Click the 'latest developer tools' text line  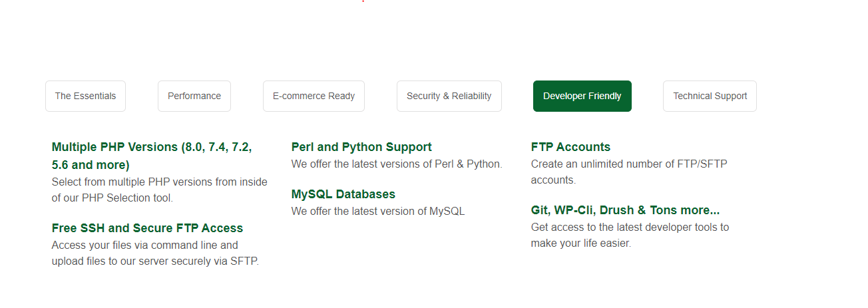pos(630,227)
